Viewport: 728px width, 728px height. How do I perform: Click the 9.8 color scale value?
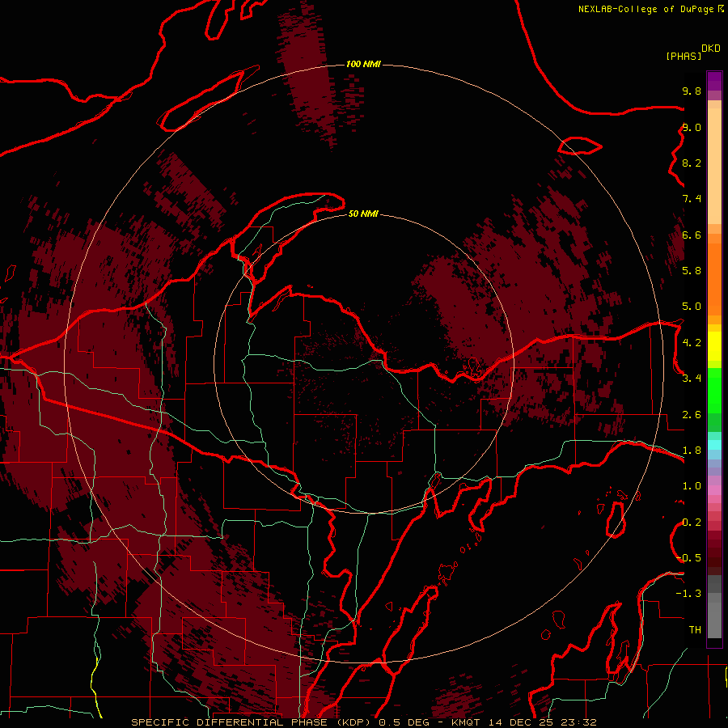click(x=692, y=91)
